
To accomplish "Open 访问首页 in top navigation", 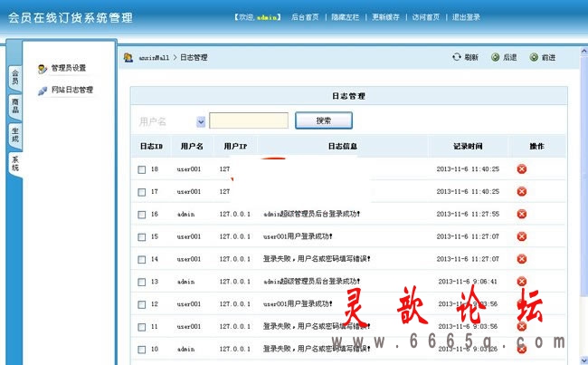I will 426,17.
